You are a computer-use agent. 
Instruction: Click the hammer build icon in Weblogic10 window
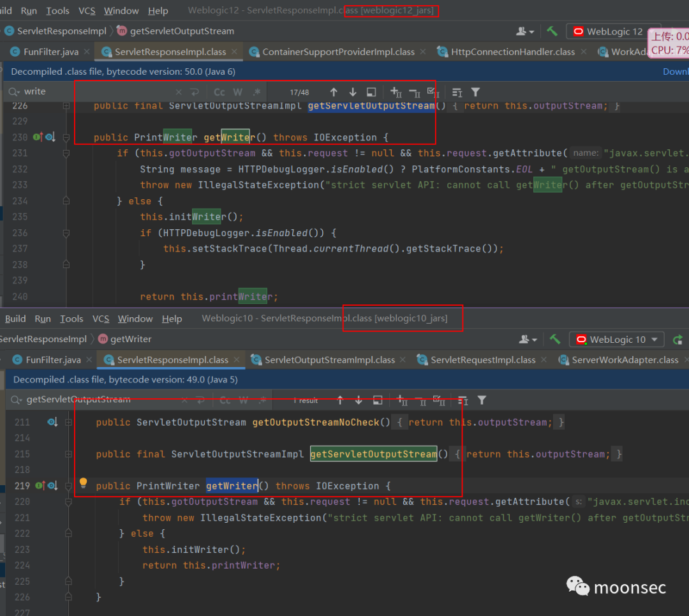point(554,339)
